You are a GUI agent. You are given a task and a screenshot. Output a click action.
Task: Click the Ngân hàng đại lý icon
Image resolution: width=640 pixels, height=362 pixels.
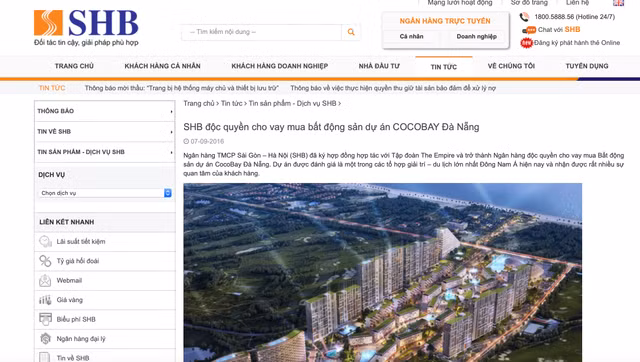coord(45,339)
